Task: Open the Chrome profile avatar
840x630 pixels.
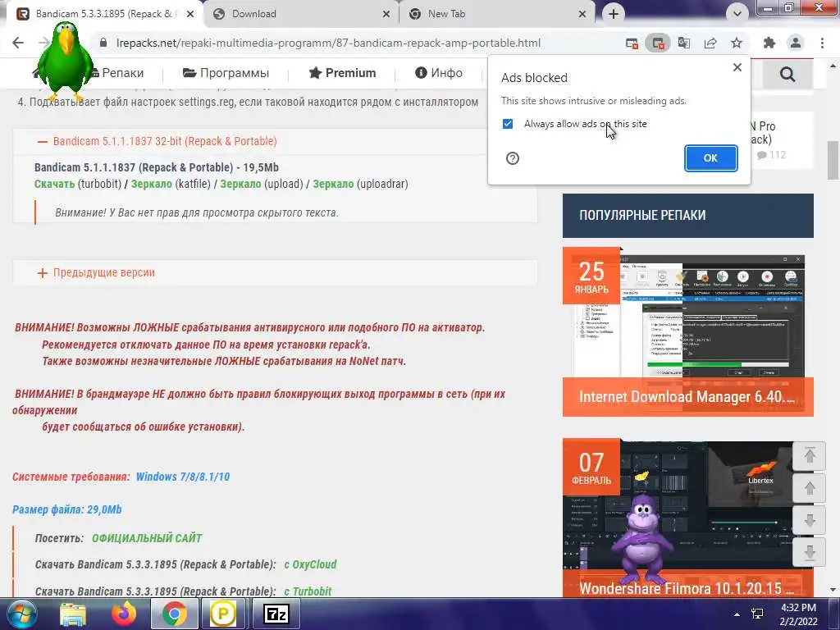Action: tap(796, 43)
